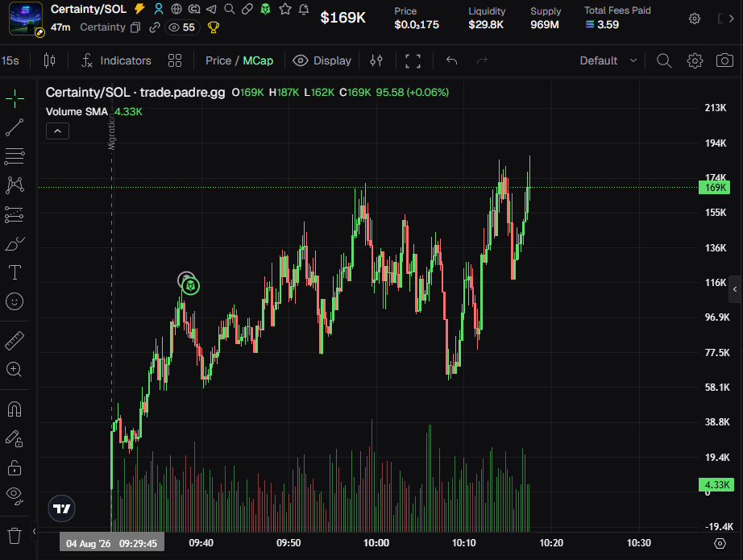Screen dimensions: 743x560
Task: Select the forecasting and measurement tool
Action: click(x=15, y=214)
